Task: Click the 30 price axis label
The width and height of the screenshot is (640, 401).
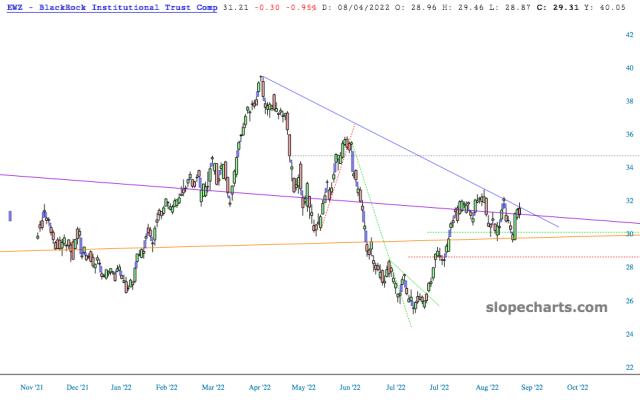Action: 629,234
